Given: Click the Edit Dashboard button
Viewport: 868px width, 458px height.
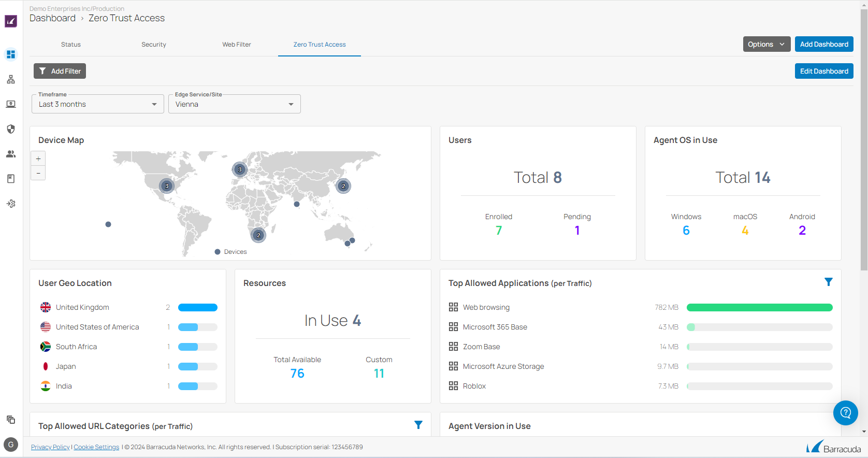Looking at the screenshot, I should (x=824, y=71).
